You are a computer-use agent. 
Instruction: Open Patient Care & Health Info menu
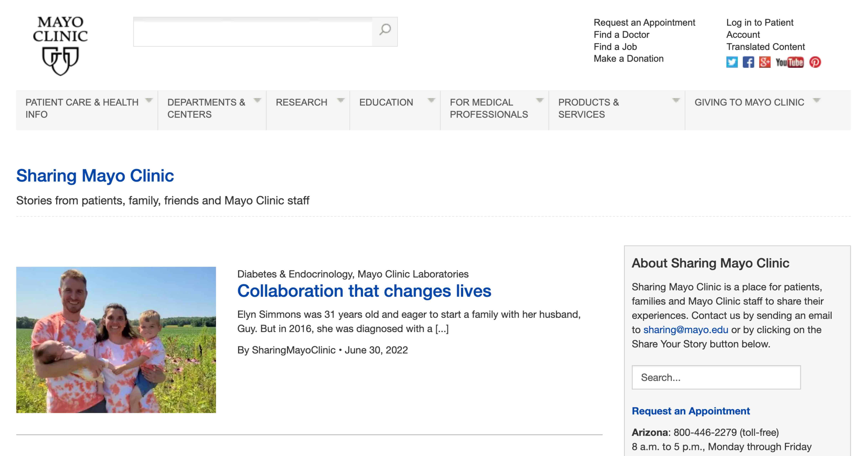(82, 108)
